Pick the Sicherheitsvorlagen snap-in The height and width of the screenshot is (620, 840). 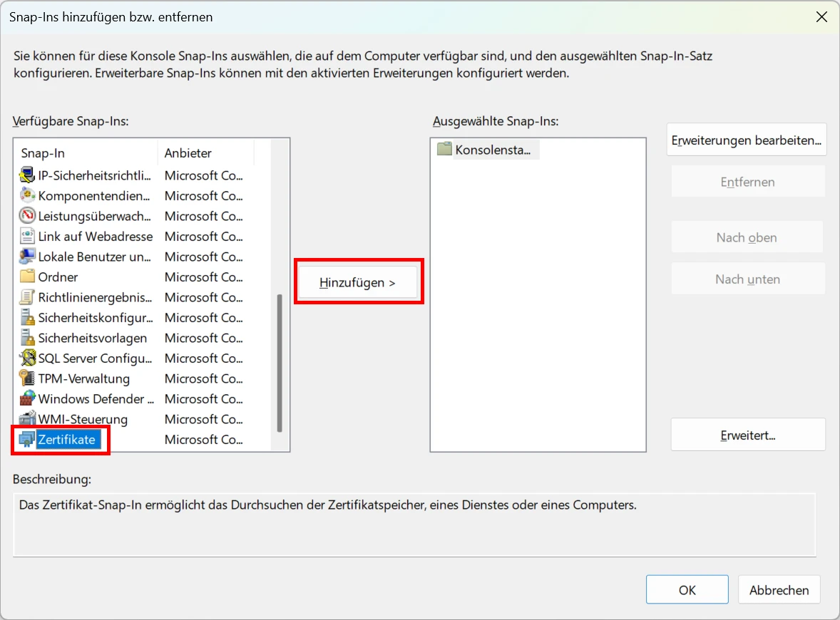point(92,338)
